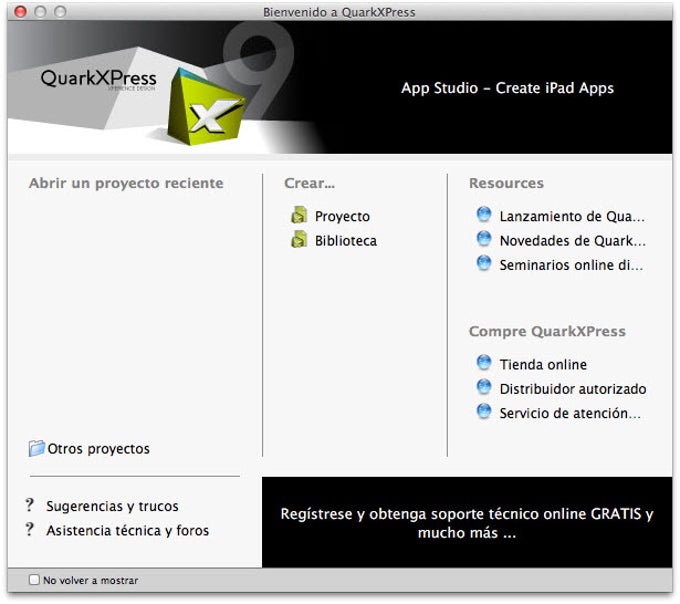
Task: Open Distribuidor autorizado link
Action: (x=573, y=389)
